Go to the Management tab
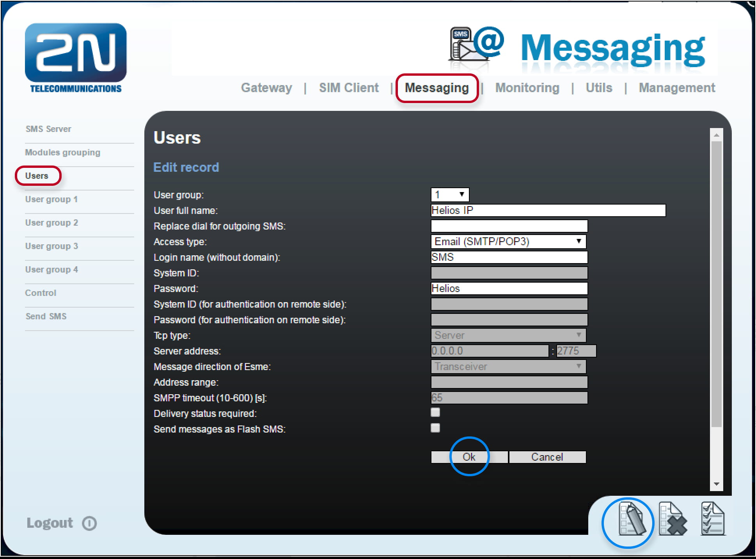Viewport: 756px width, 559px height. [x=677, y=88]
